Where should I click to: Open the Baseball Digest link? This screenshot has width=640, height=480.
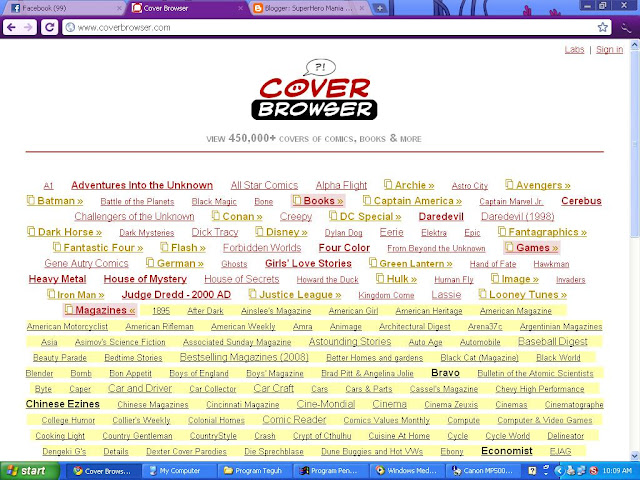click(x=552, y=341)
